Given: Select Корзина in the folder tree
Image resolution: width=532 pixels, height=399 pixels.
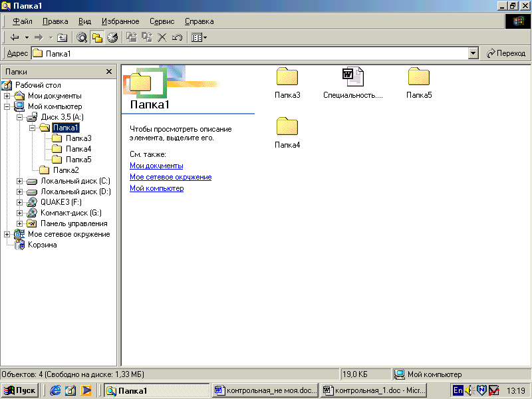Looking at the screenshot, I should pos(42,245).
